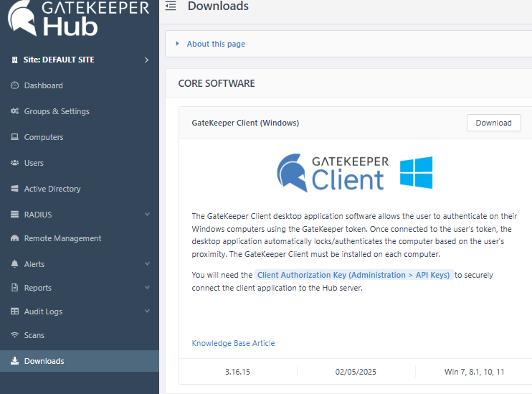Open the Dashboard menu item
532x394 pixels.
44,85
